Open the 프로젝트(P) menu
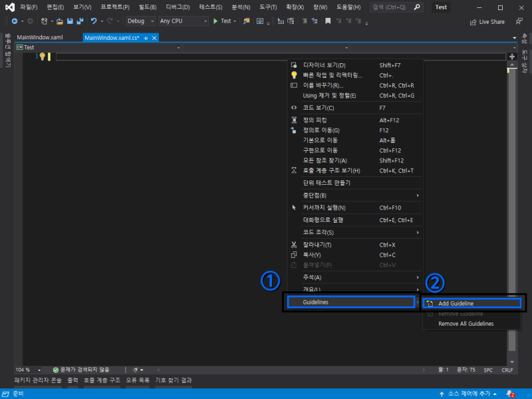Viewport: 532px width, 399px height. (115, 7)
